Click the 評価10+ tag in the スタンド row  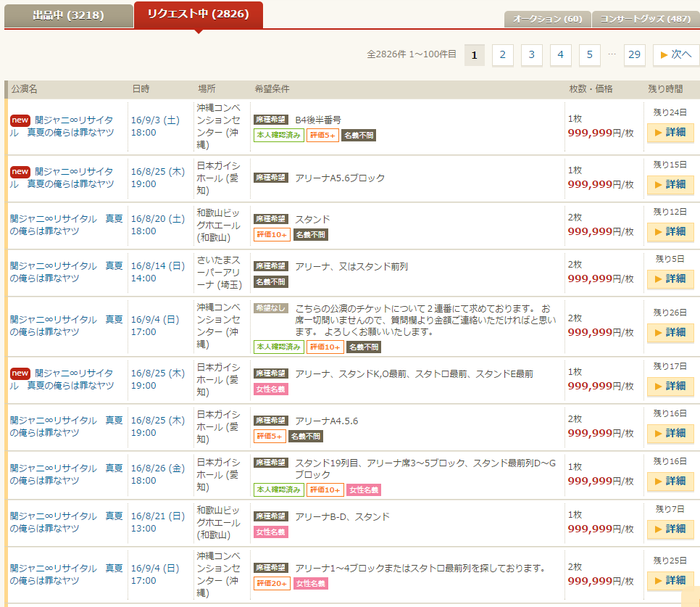(272, 235)
